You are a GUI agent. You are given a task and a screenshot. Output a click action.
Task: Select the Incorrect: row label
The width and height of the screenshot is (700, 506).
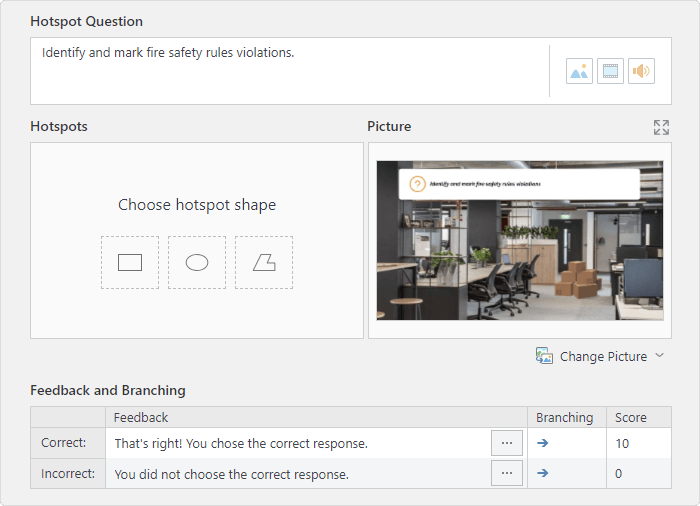click(68, 473)
